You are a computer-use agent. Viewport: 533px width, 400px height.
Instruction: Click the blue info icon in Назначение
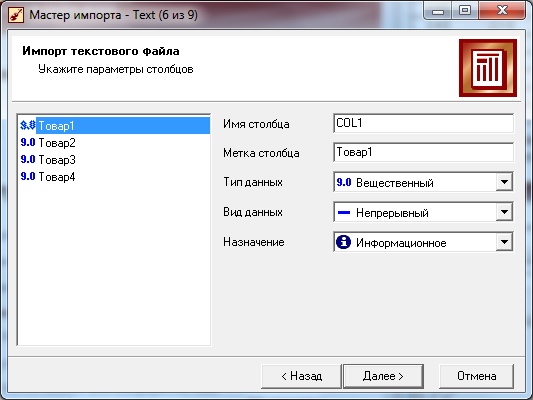tap(343, 242)
